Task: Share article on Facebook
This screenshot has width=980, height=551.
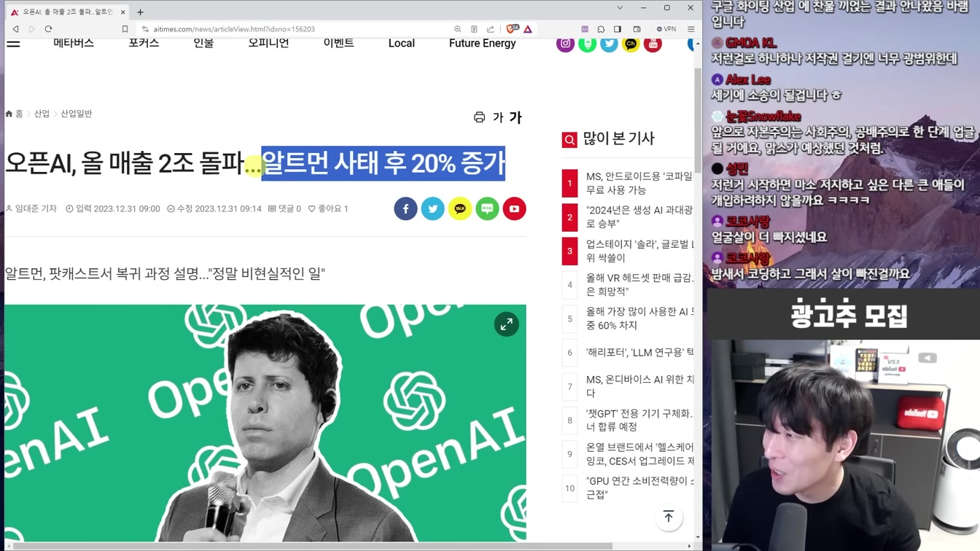Action: tap(406, 209)
